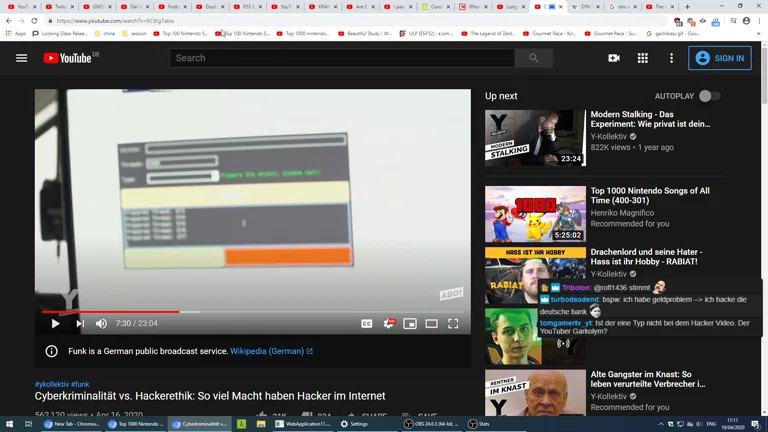Open the create video camera icon

[x=614, y=58]
